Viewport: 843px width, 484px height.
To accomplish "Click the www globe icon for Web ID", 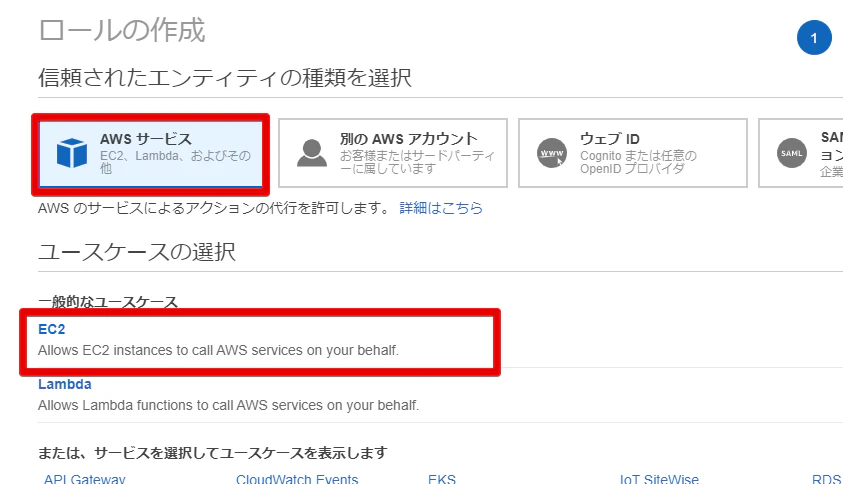I will (552, 153).
